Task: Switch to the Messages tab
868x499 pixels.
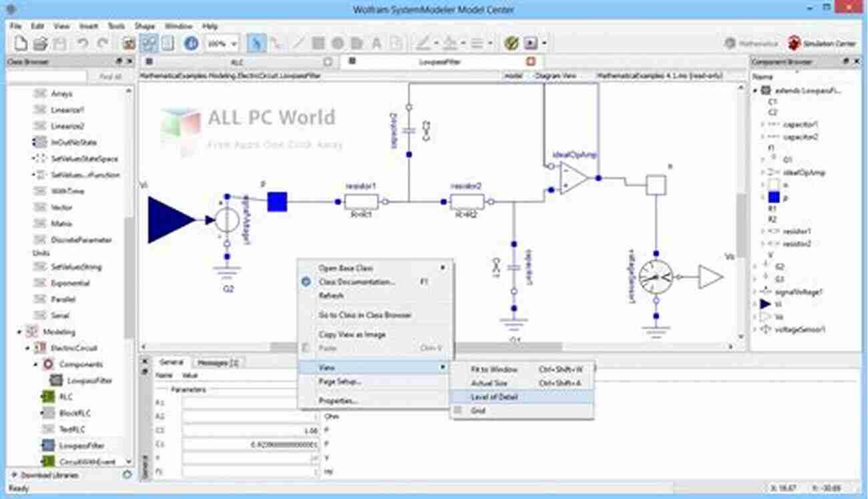Action: (x=218, y=362)
